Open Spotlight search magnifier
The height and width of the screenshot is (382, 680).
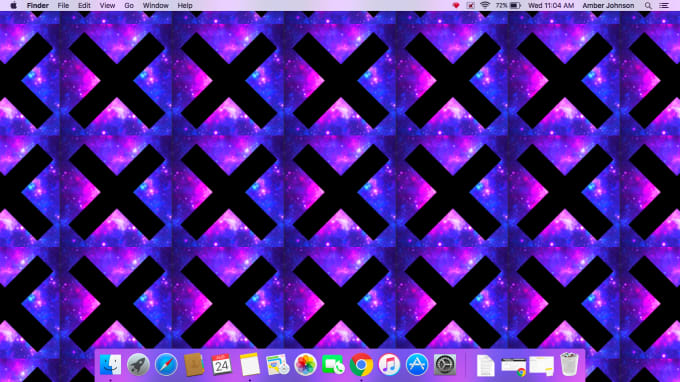tap(648, 6)
